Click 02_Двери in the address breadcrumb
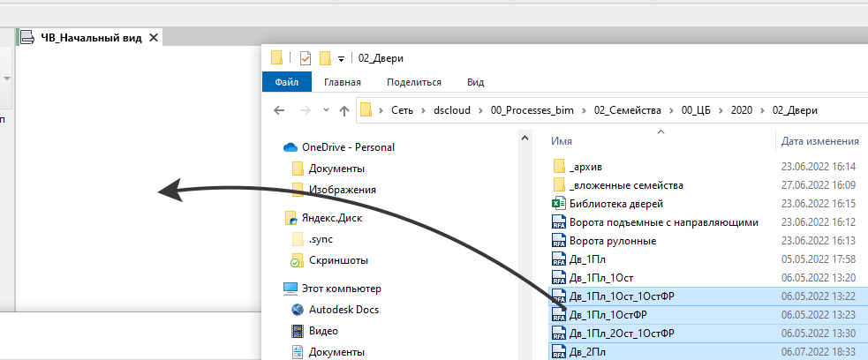 click(795, 110)
